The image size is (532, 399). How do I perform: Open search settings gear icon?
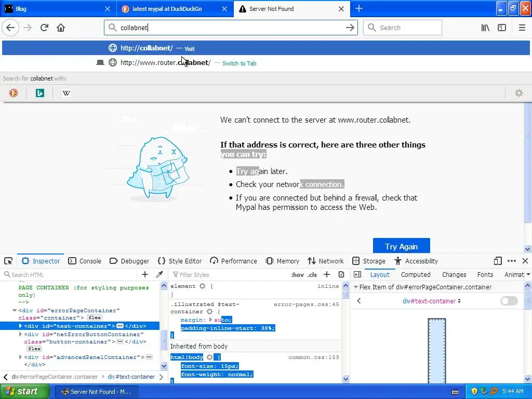519,93
